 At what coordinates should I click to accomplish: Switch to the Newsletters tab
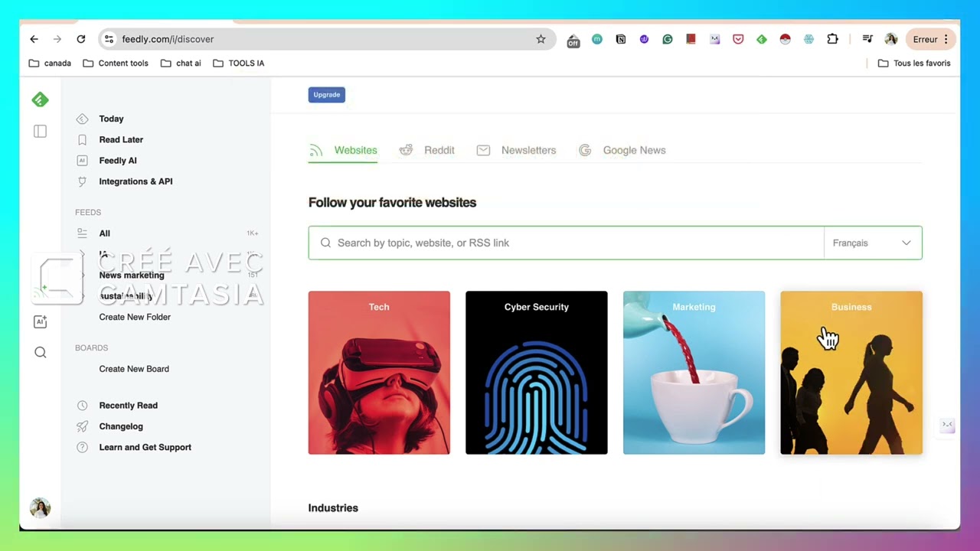point(516,150)
